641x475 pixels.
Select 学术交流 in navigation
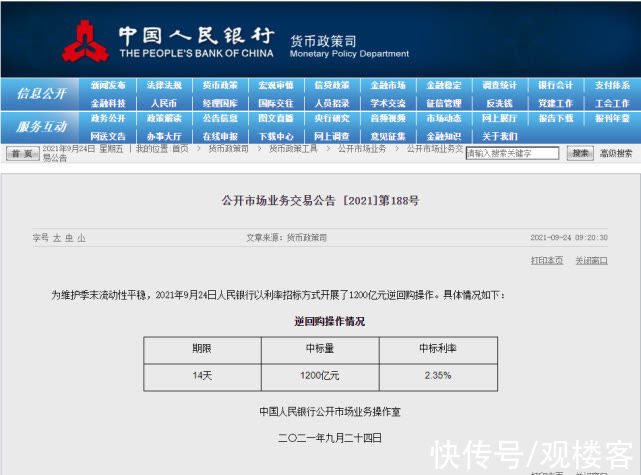[x=388, y=103]
